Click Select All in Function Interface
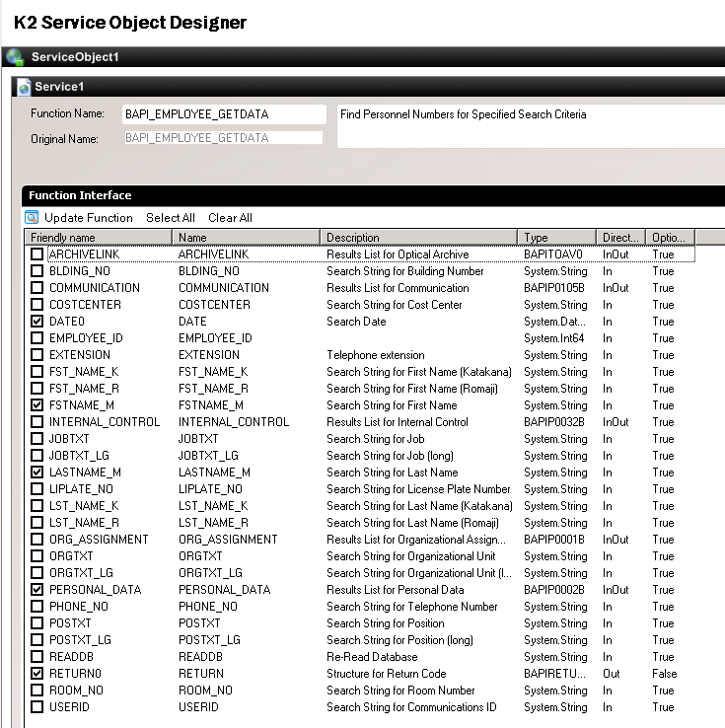The image size is (725, 728). coord(171,218)
